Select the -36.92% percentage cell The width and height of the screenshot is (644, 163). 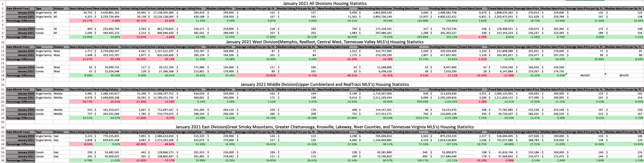tap(134, 59)
